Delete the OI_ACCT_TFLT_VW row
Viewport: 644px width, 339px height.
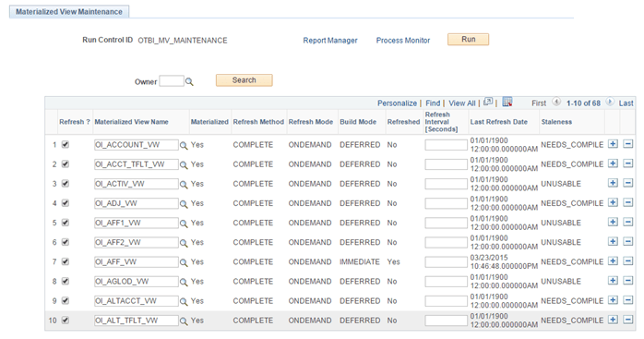628,163
